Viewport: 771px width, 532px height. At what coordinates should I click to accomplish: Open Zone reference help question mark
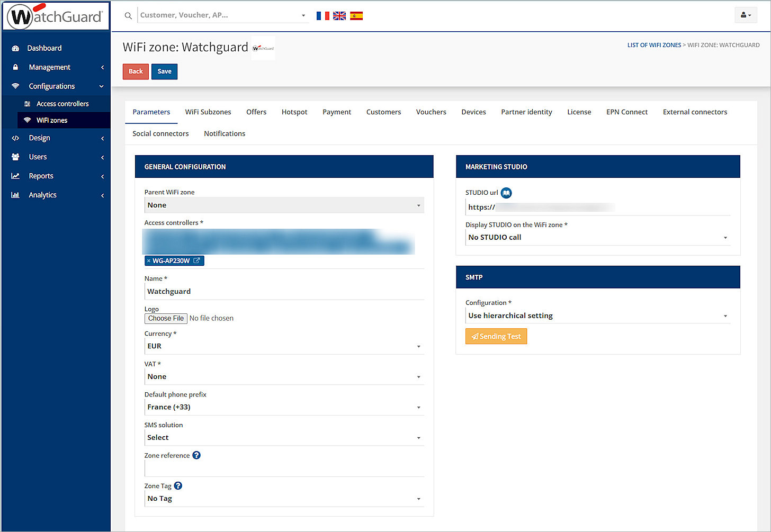(196, 455)
